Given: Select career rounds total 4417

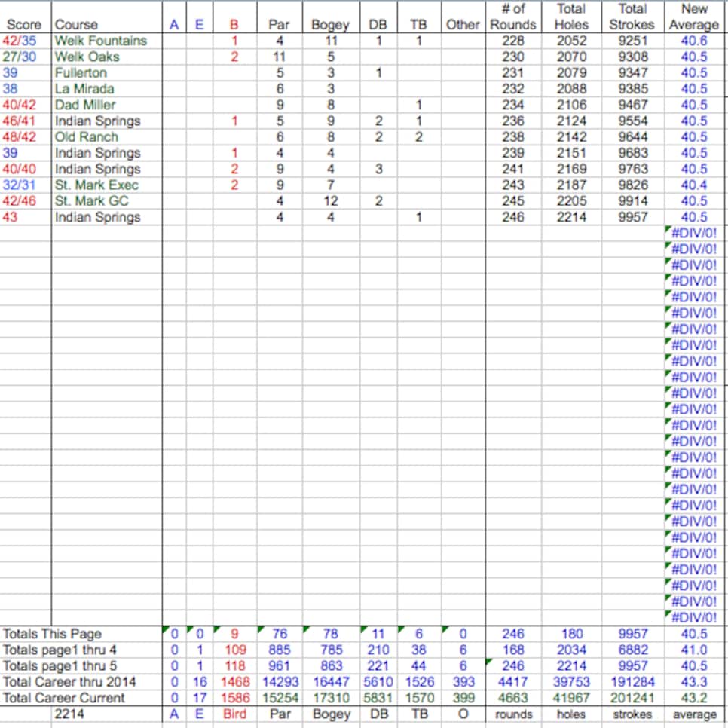Looking at the screenshot, I should point(513,681).
